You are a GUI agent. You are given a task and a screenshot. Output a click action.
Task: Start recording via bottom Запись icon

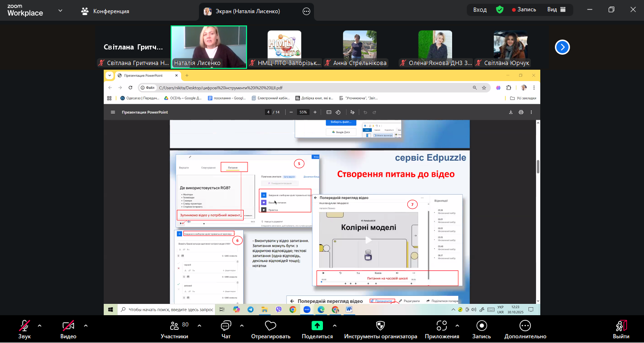pyautogui.click(x=481, y=326)
